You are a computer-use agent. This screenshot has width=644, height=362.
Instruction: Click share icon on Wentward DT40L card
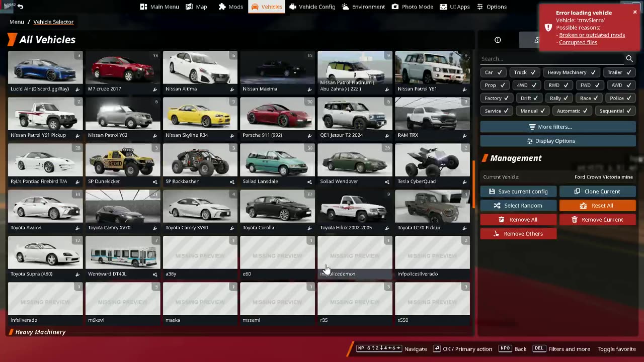(x=155, y=274)
